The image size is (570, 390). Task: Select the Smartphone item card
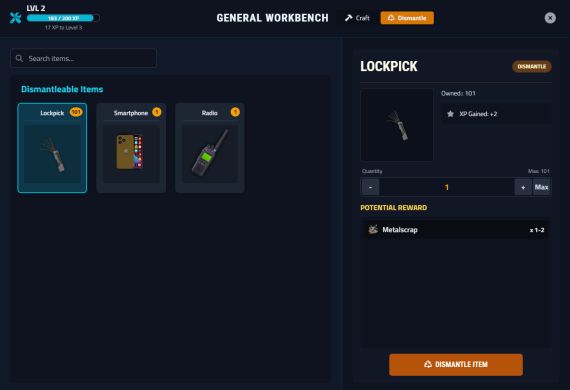coord(131,148)
